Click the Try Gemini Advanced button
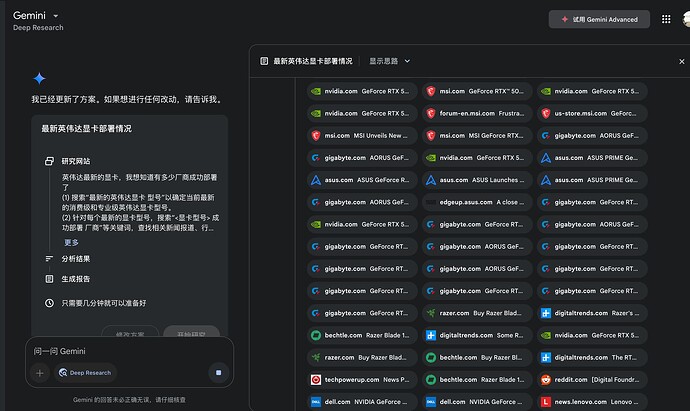 click(x=599, y=19)
